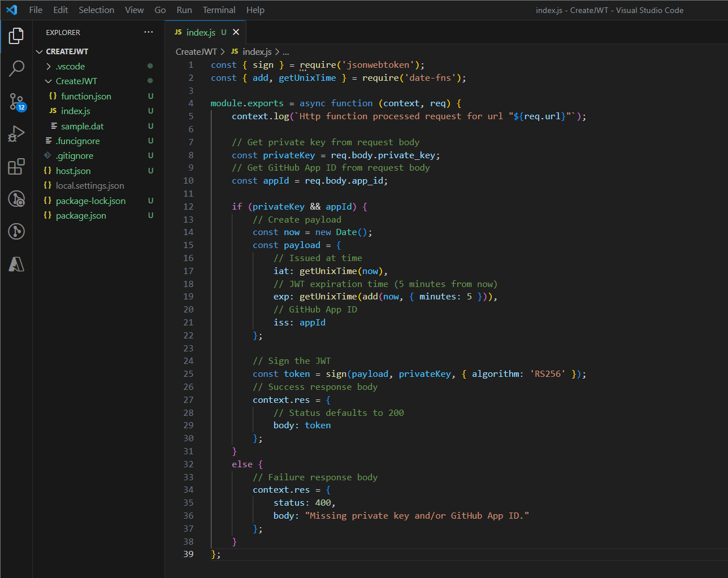Click the "Sign the JWT" comment
728x578 pixels.
292,360
